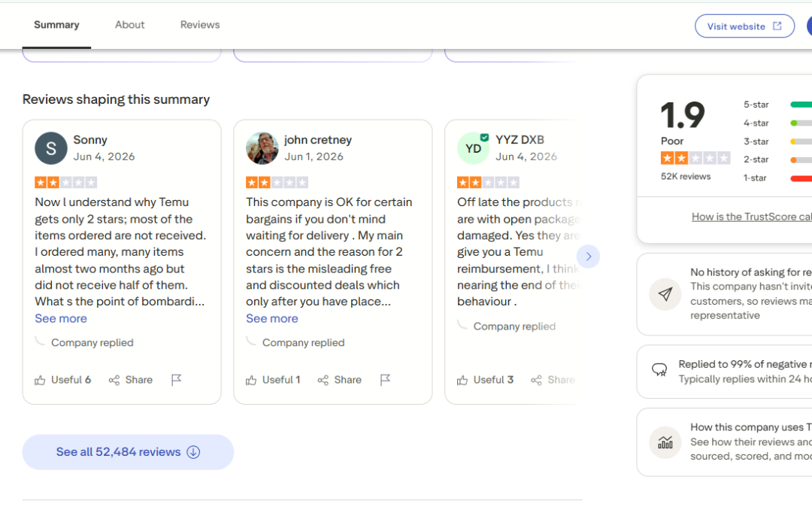812x507 pixels.
Task: Click the bar chart icon
Action: [665, 442]
